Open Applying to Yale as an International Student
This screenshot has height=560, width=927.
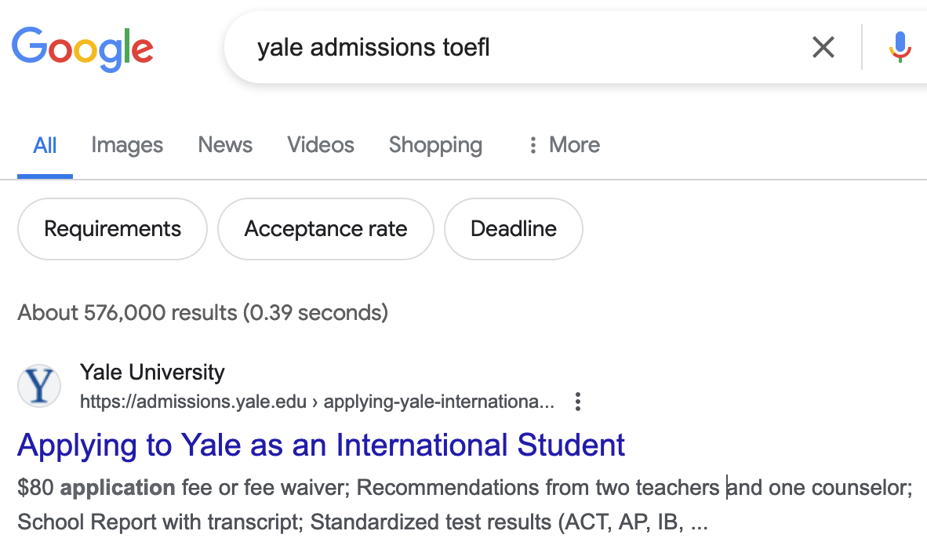coord(322,445)
